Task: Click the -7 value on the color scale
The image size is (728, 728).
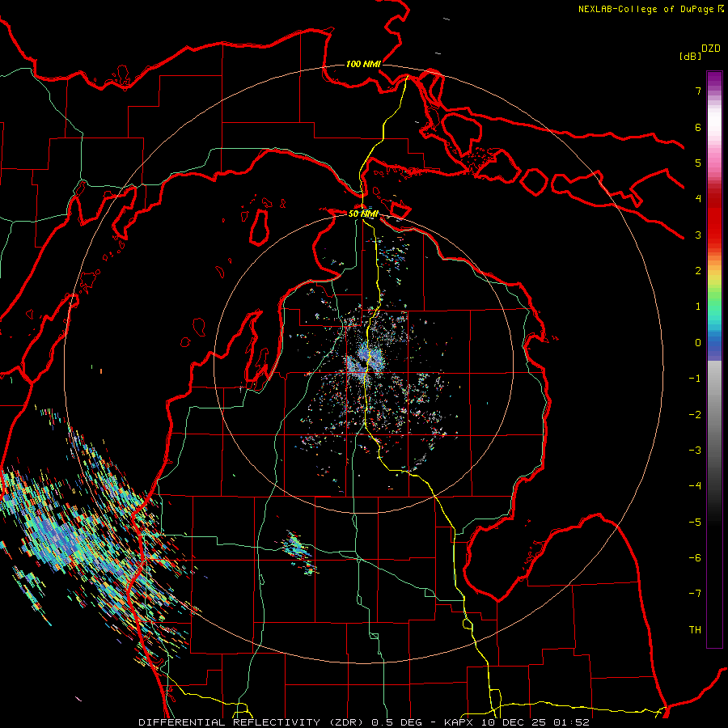Action: [695, 594]
